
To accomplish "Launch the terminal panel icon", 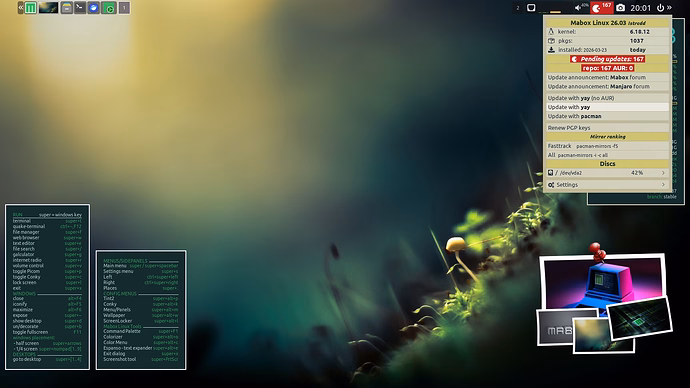I will (x=80, y=7).
